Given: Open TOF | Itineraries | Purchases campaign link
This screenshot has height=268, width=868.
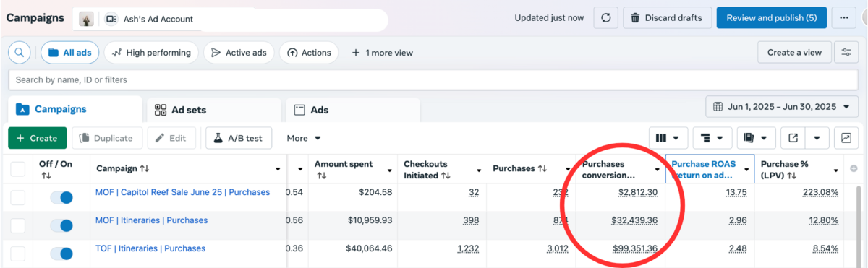Looking at the screenshot, I should coord(150,248).
